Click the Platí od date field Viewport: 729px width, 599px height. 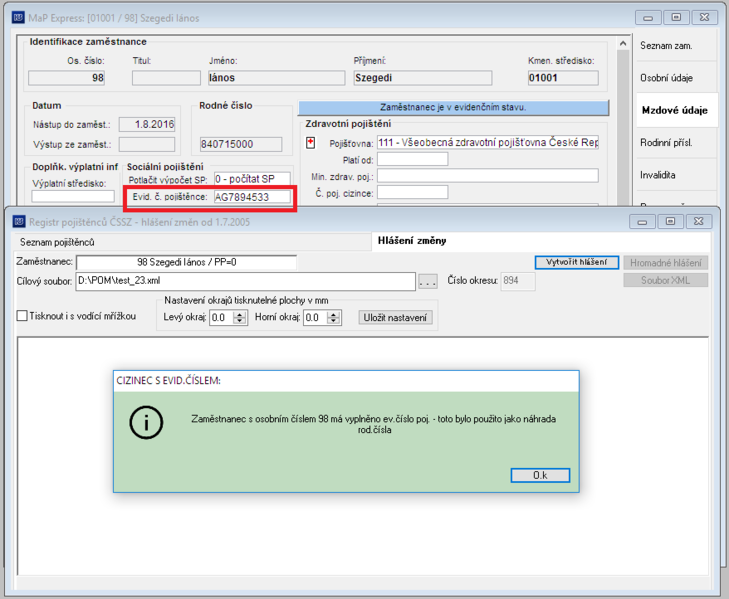pyautogui.click(x=412, y=160)
